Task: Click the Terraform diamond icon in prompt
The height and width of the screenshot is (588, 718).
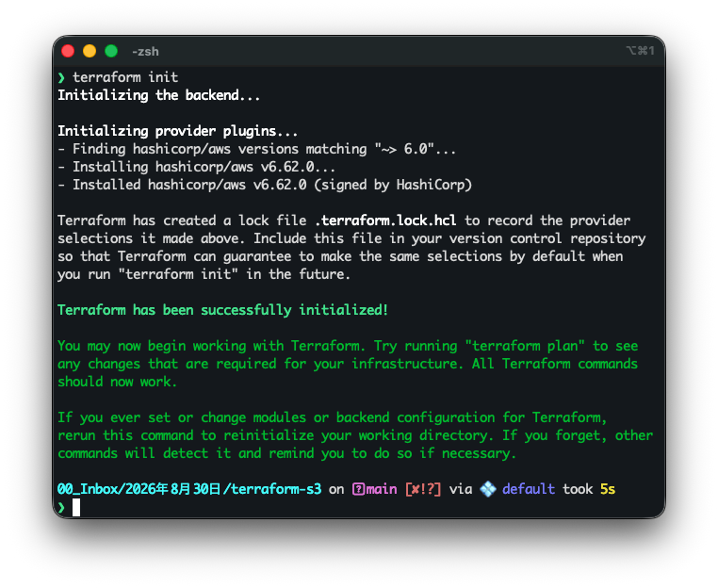Action: tap(488, 489)
